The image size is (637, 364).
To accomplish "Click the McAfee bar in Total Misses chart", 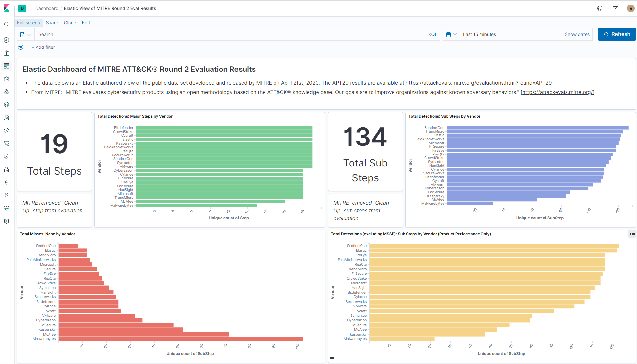I will coord(144,334).
